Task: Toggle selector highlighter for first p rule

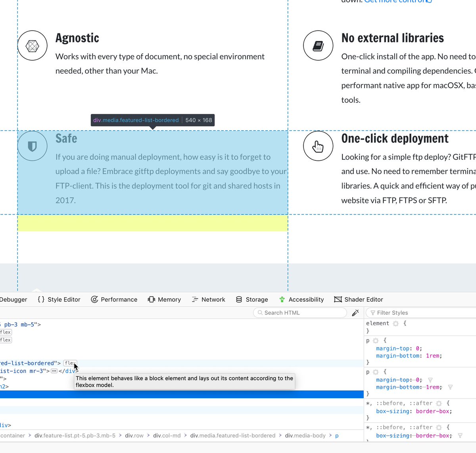Action: pyautogui.click(x=376, y=341)
